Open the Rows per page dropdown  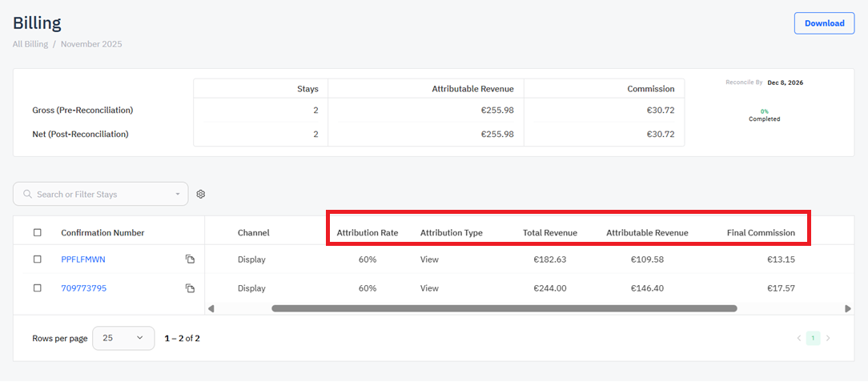[123, 338]
